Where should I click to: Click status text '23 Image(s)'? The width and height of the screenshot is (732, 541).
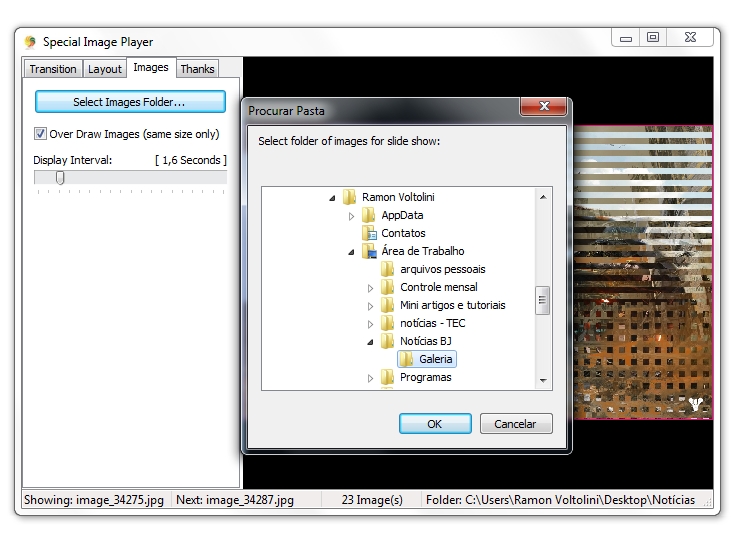pyautogui.click(x=372, y=500)
